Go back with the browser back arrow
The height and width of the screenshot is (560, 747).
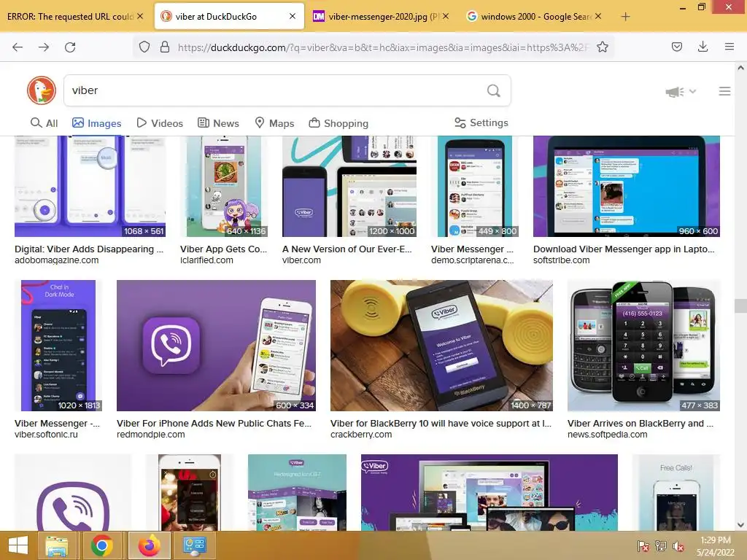[18, 47]
